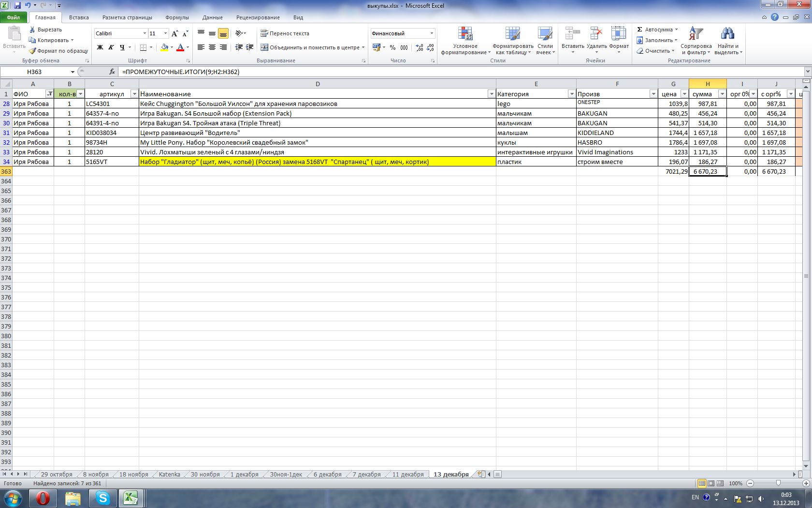Image resolution: width=812 pixels, height=508 pixels.
Task: Click the Name Box showing H363
Action: pos(34,72)
